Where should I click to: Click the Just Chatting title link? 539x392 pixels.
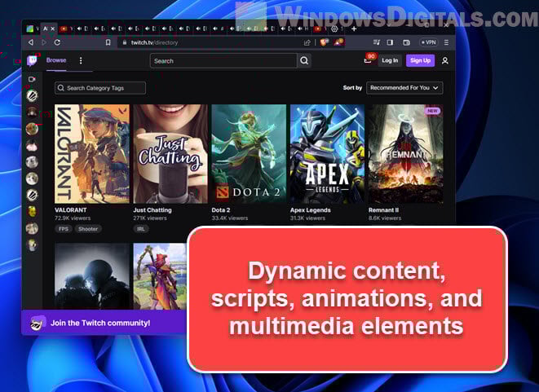(152, 210)
